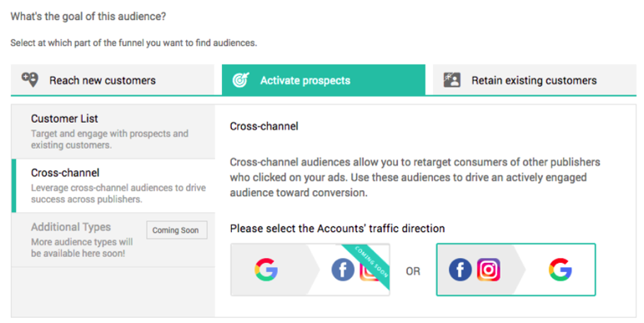Select the Cross-channel audience type
This screenshot has height=323, width=644.
113,186
